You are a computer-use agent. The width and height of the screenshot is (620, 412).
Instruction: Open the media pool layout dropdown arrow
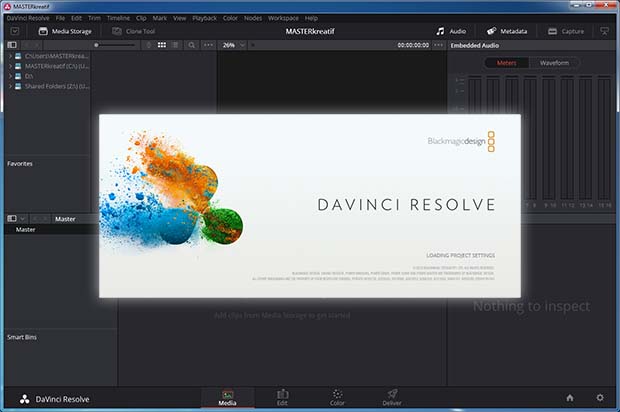point(23,219)
